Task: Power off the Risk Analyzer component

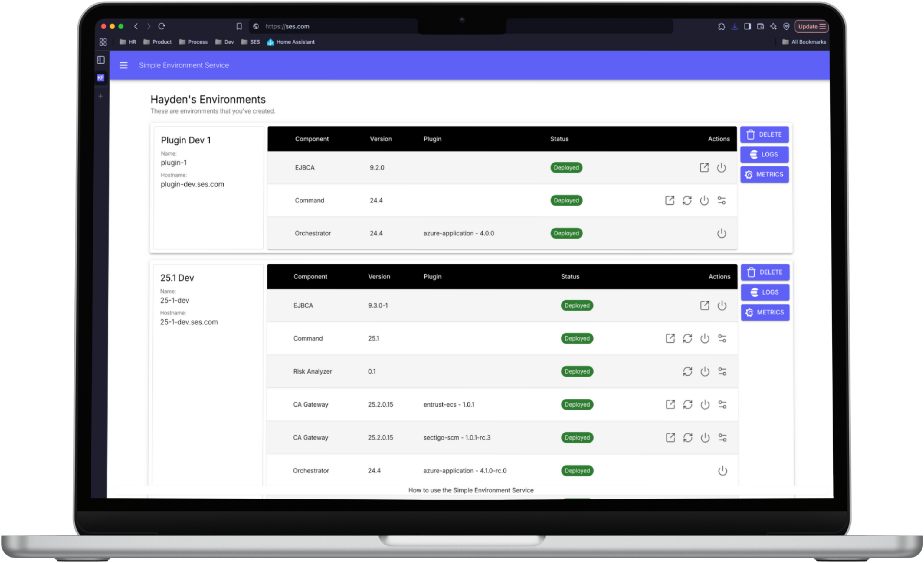Action: [x=705, y=371]
